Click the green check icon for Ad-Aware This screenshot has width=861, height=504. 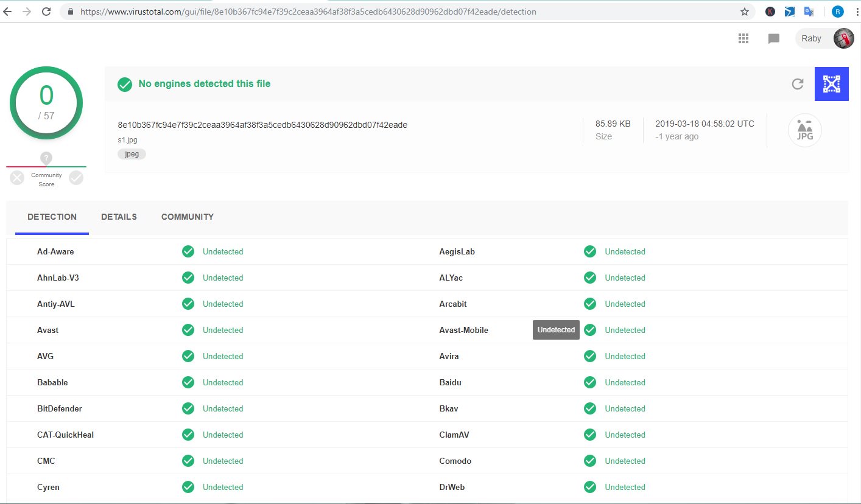click(x=188, y=251)
